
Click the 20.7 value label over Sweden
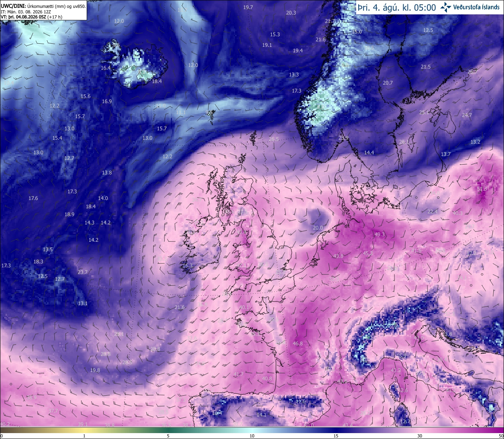pyautogui.click(x=388, y=83)
